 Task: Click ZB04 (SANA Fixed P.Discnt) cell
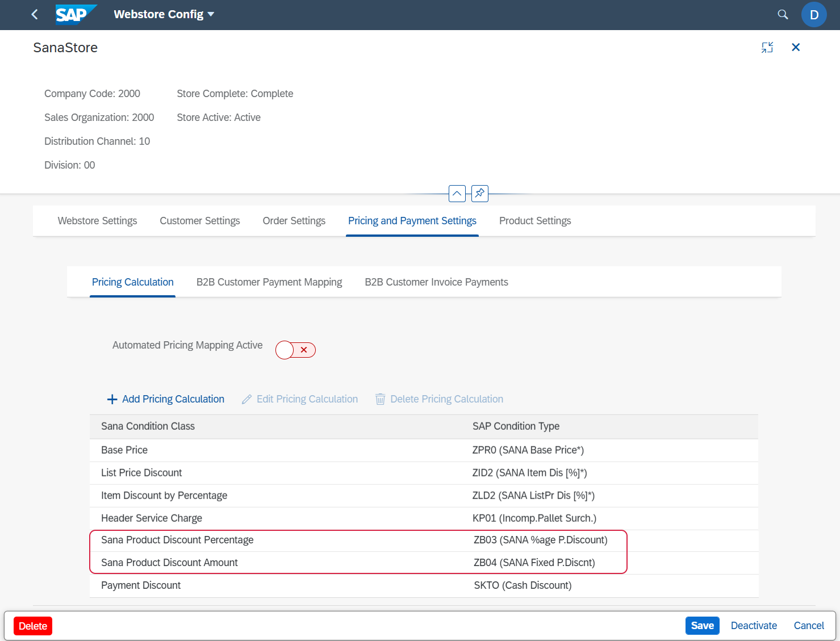(534, 563)
